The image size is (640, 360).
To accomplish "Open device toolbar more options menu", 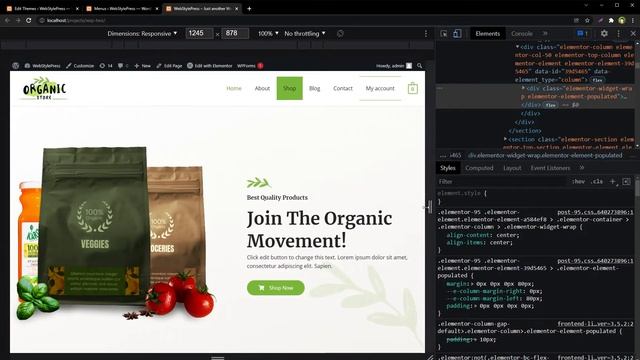I will pos(426,33).
